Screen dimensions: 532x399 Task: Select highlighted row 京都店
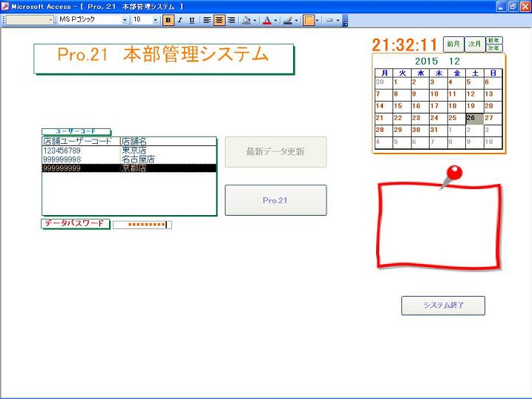[129, 168]
